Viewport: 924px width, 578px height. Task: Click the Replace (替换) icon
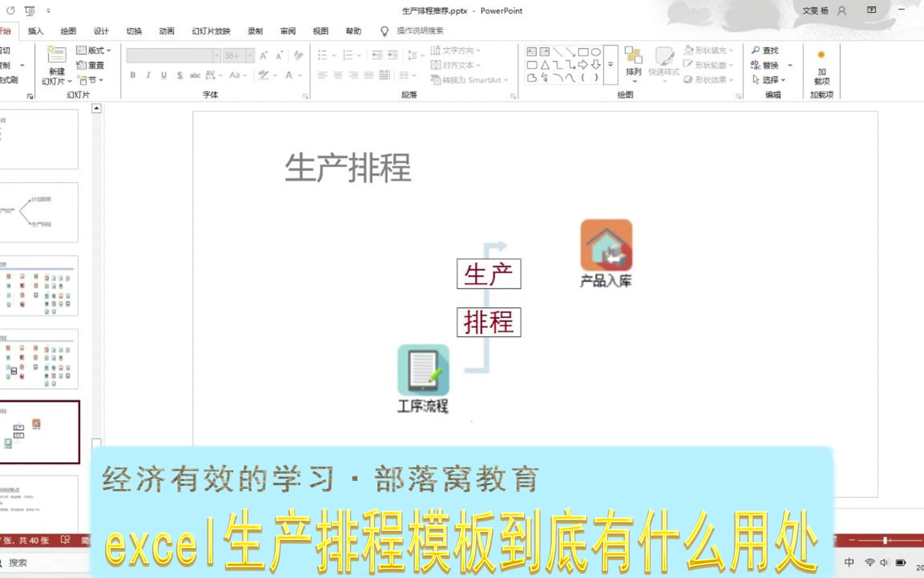(765, 65)
